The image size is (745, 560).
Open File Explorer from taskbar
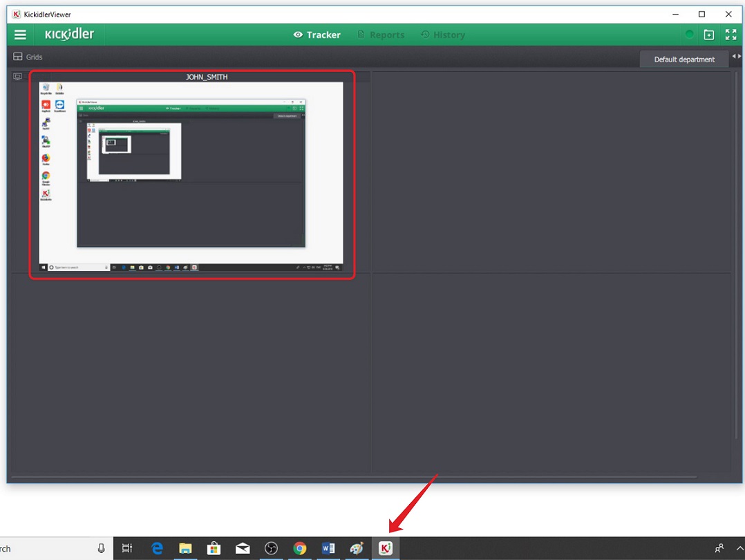185,548
